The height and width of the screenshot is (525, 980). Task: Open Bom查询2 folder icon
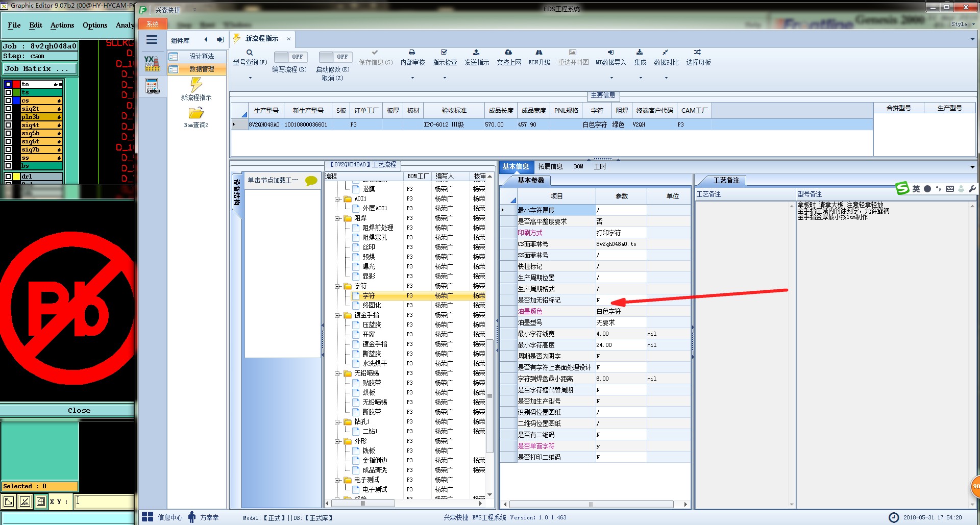pos(196,113)
